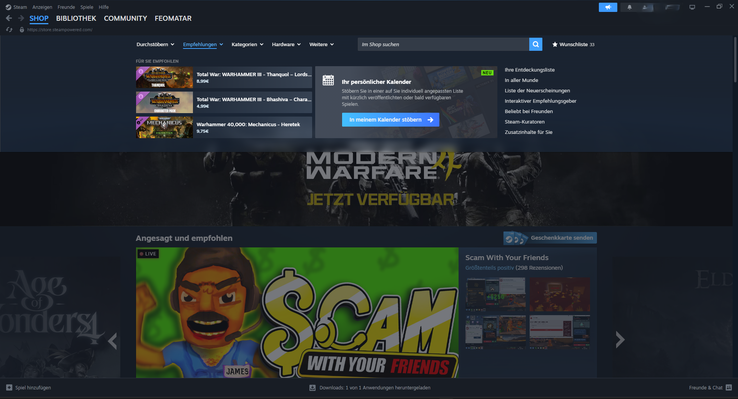
Task: Open the Spiele menu
Action: [x=87, y=7]
